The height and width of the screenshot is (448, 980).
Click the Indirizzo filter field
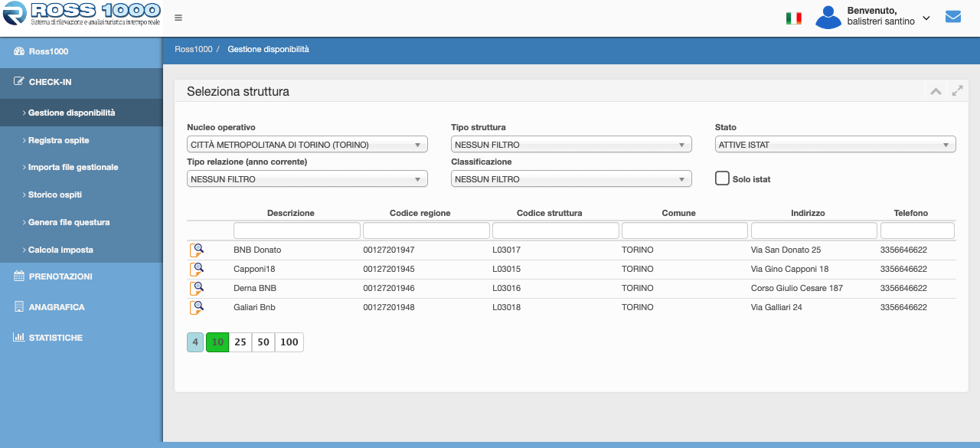click(814, 231)
